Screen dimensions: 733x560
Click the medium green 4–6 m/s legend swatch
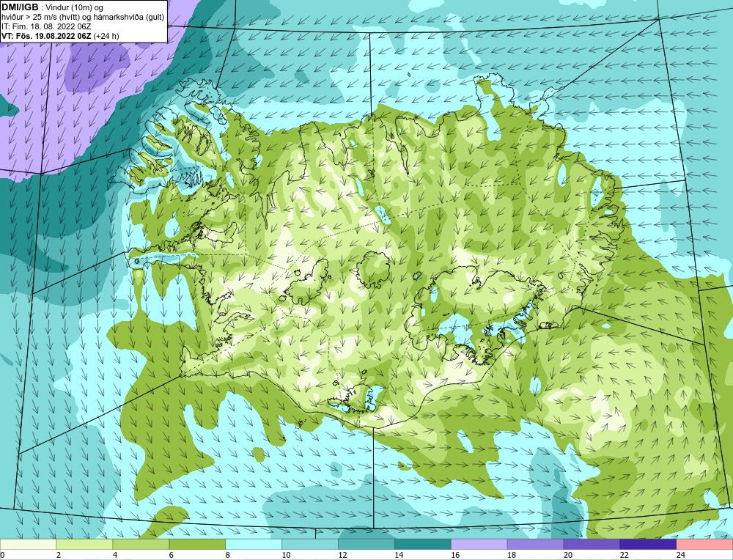141,544
